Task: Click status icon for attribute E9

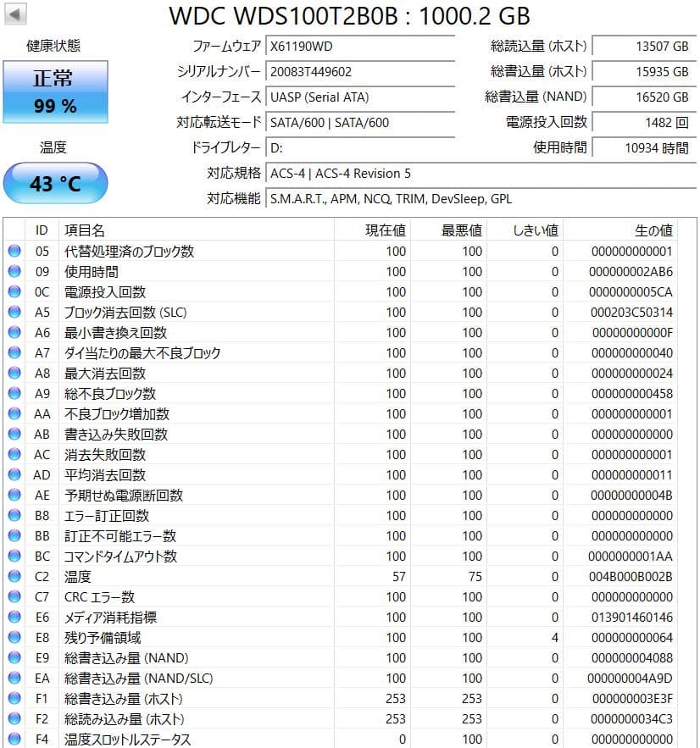Action: [x=14, y=657]
